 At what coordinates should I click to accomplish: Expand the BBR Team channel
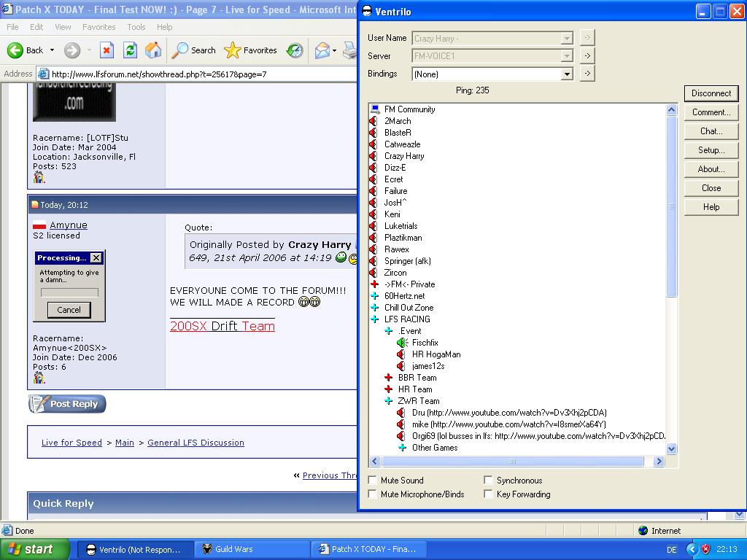coord(389,378)
